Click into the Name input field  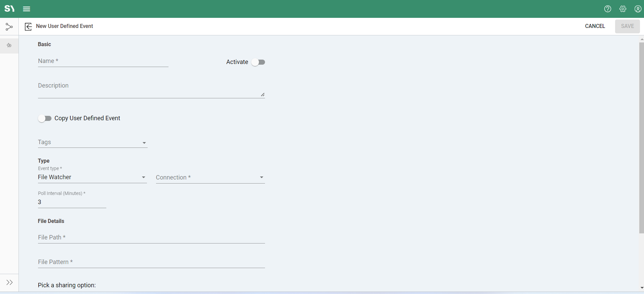[x=103, y=61]
